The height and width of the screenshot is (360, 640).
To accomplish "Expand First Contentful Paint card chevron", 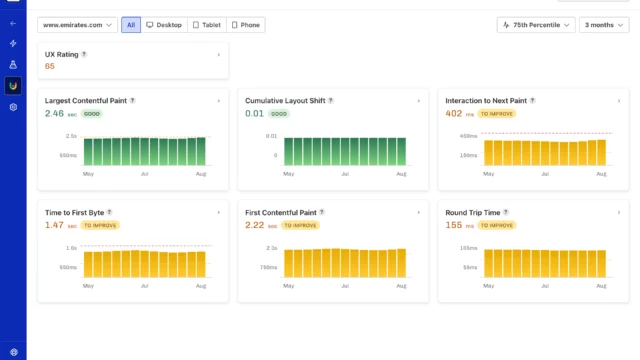I will (x=419, y=213).
